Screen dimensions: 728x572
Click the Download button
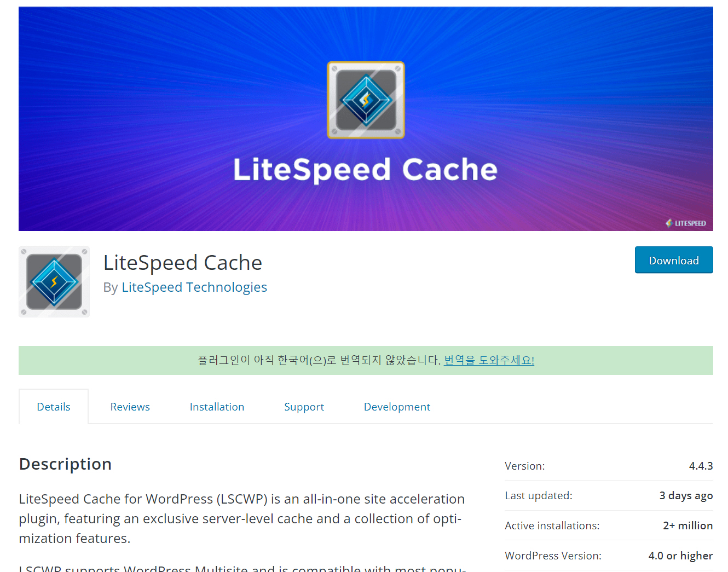[x=674, y=260]
